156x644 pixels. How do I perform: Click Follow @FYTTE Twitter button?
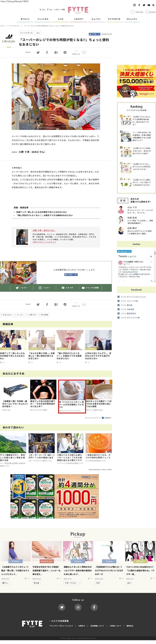pos(124,251)
